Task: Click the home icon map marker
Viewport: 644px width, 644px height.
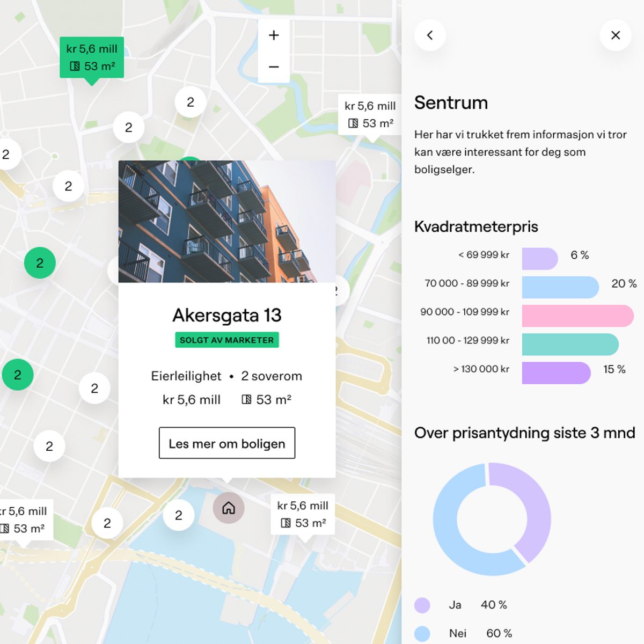Action: pos(229,508)
